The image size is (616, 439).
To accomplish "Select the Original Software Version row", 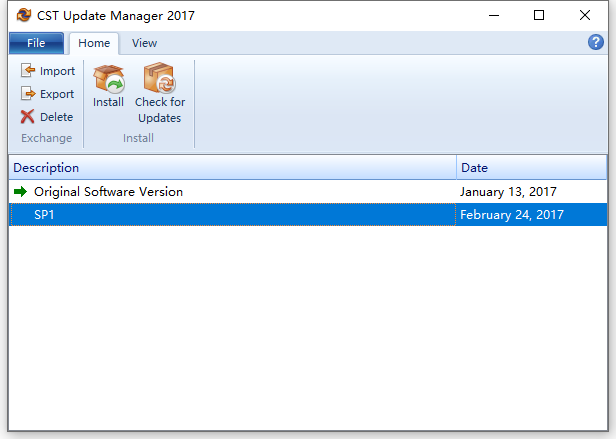I will point(308,192).
